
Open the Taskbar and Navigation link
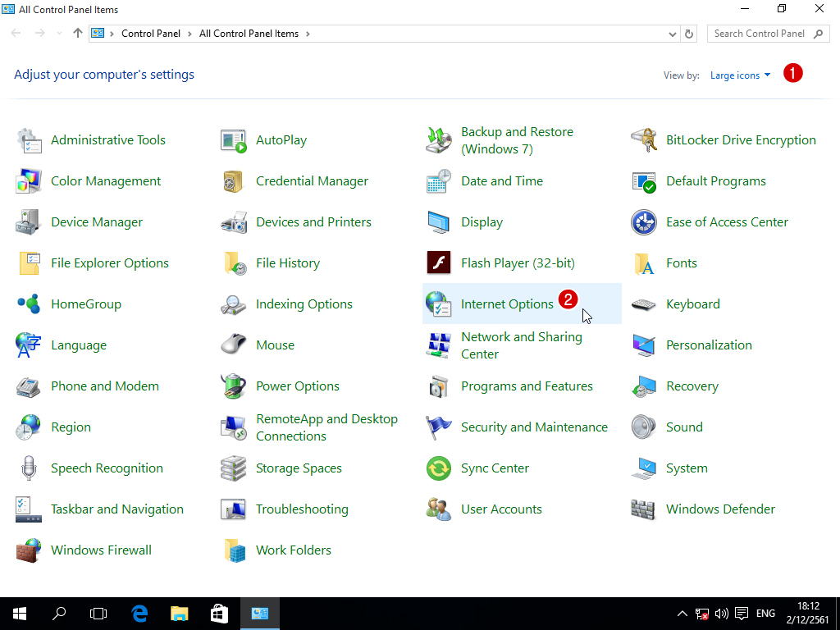point(116,509)
